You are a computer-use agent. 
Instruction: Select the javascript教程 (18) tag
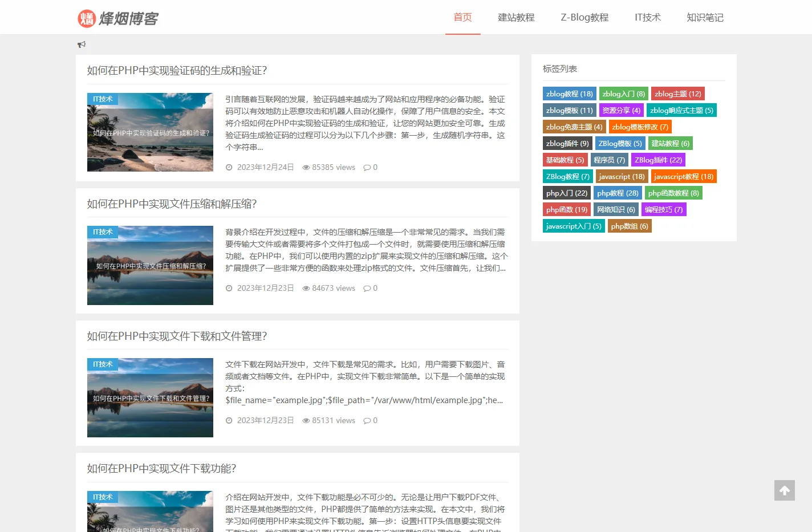point(684,176)
